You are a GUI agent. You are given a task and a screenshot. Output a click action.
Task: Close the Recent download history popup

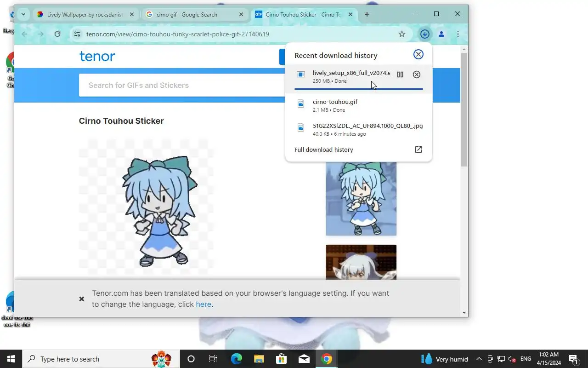(418, 54)
